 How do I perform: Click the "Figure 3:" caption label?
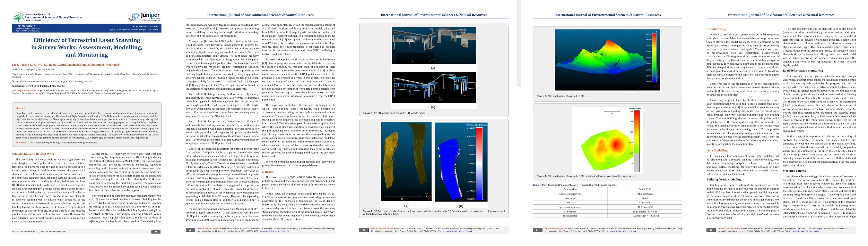541,96
